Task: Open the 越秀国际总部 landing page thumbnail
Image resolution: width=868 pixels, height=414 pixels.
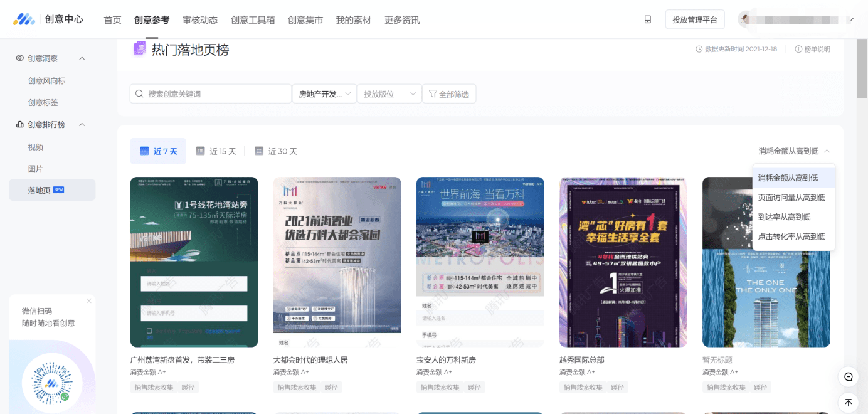Action: point(623,262)
